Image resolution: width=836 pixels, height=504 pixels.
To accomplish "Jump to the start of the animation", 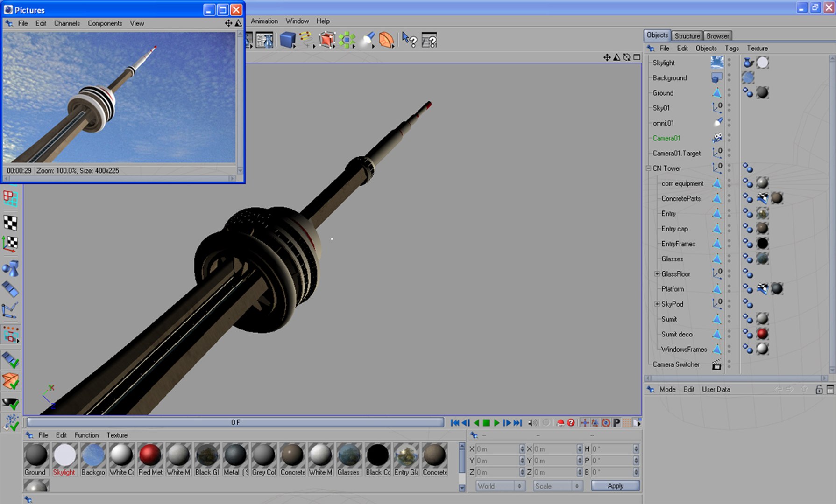I will [x=454, y=423].
